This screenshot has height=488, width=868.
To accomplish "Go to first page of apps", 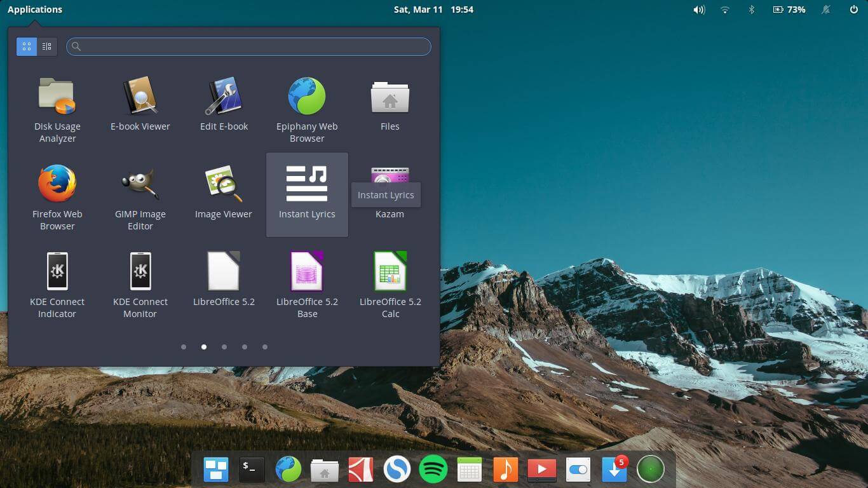I will point(184,347).
